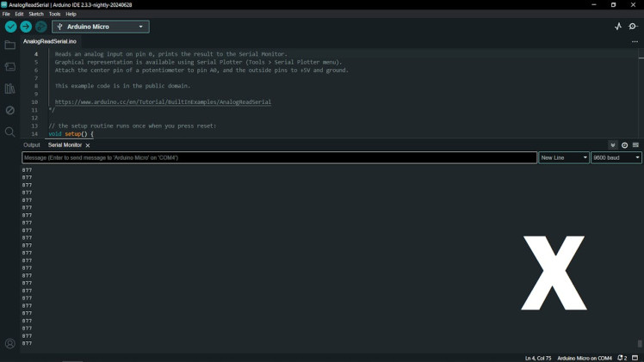Open the notifications bell in status bar

point(622,358)
